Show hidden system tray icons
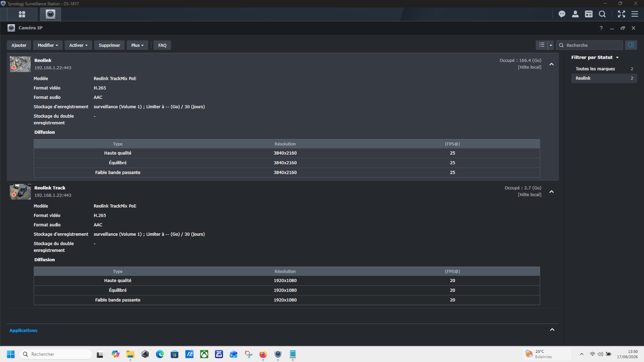This screenshot has height=362, width=644. [582, 354]
